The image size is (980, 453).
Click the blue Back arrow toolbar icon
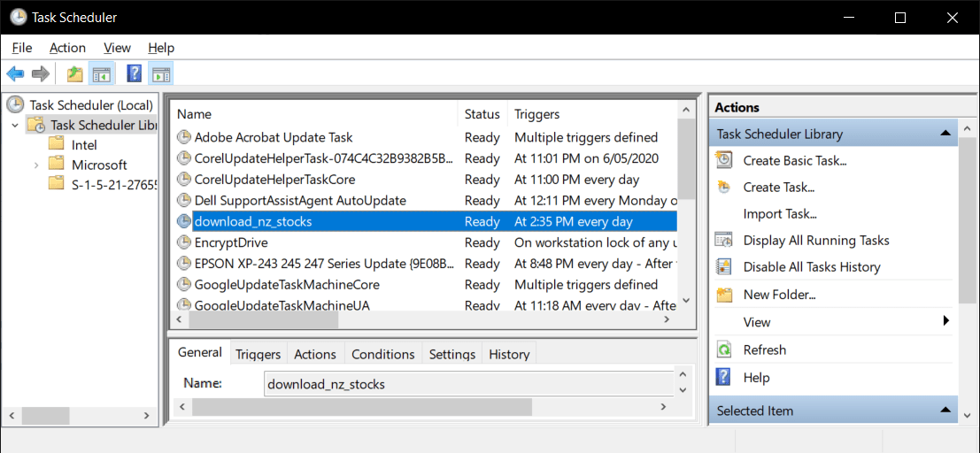point(15,73)
